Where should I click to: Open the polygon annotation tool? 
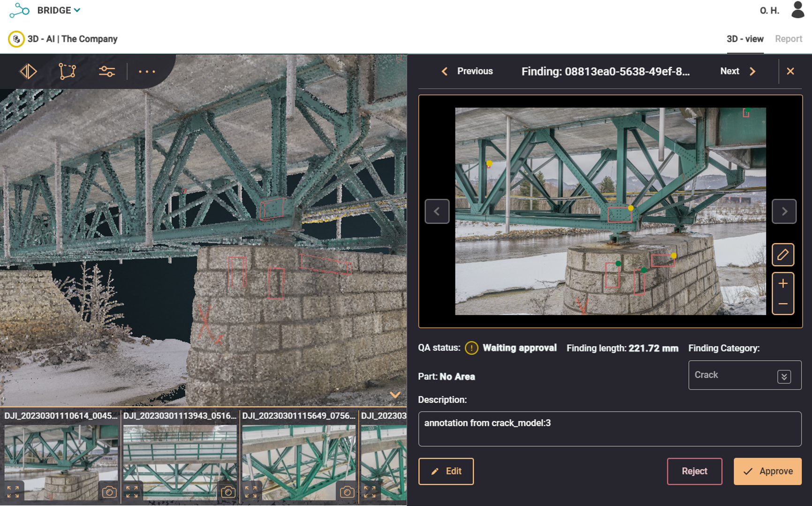click(x=67, y=71)
